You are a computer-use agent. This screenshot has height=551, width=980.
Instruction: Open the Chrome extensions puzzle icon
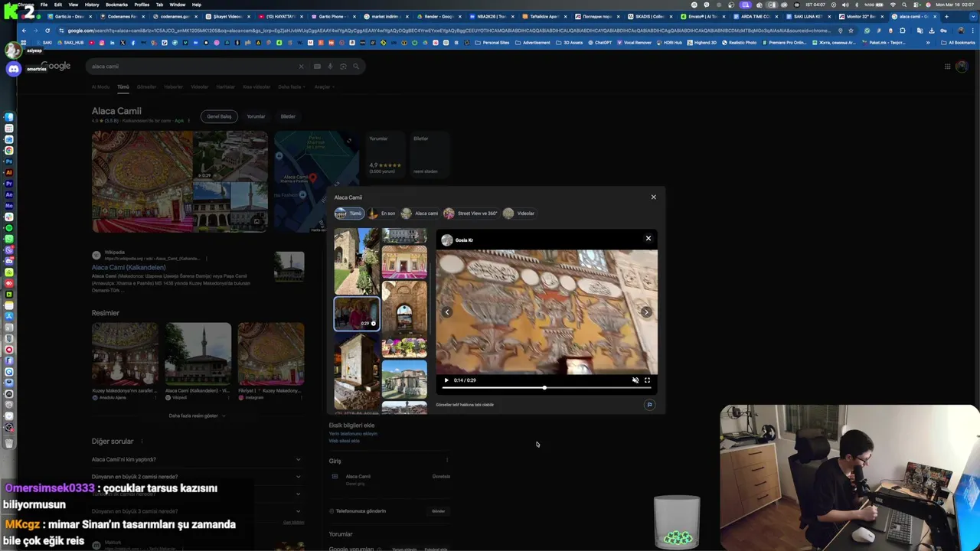coord(903,31)
